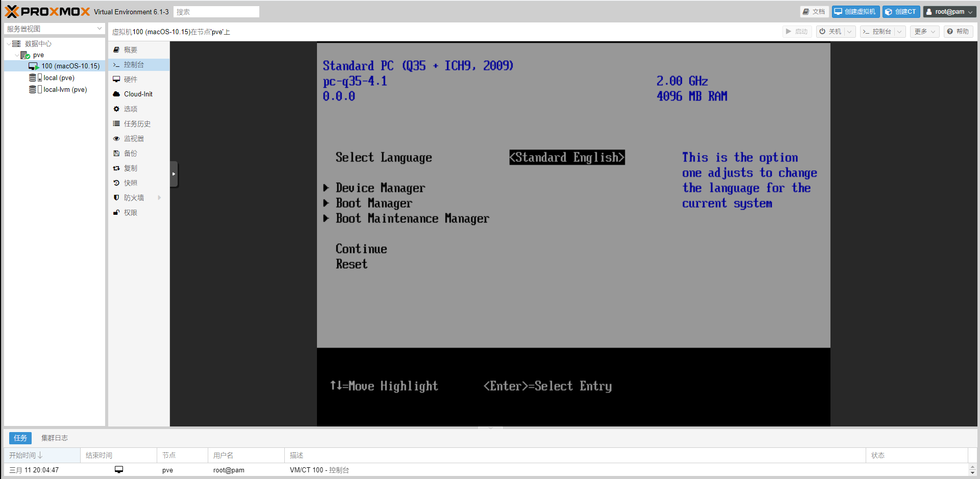Open the root@pam user menu

[x=950, y=12]
